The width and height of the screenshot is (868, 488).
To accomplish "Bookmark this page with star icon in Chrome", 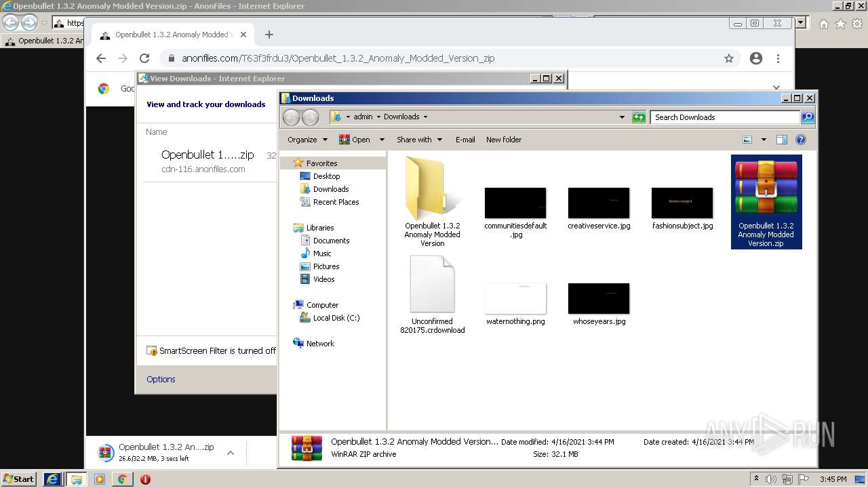I will click(x=729, y=58).
